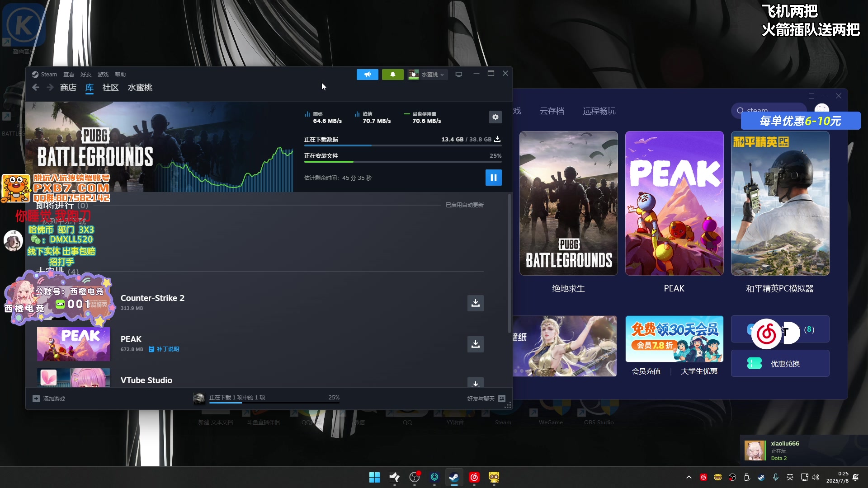868x488 pixels.
Task: Open PEAK thumbnail in downloads list
Action: coord(73,344)
